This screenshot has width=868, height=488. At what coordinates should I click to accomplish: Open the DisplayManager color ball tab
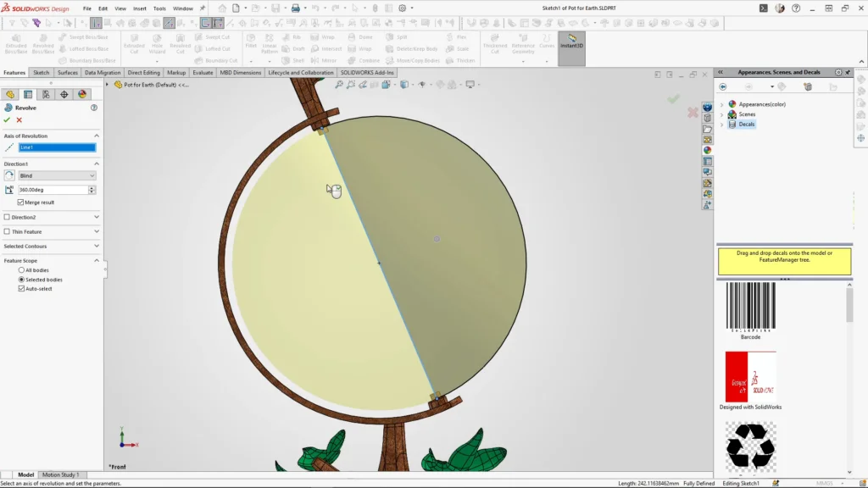(82, 95)
